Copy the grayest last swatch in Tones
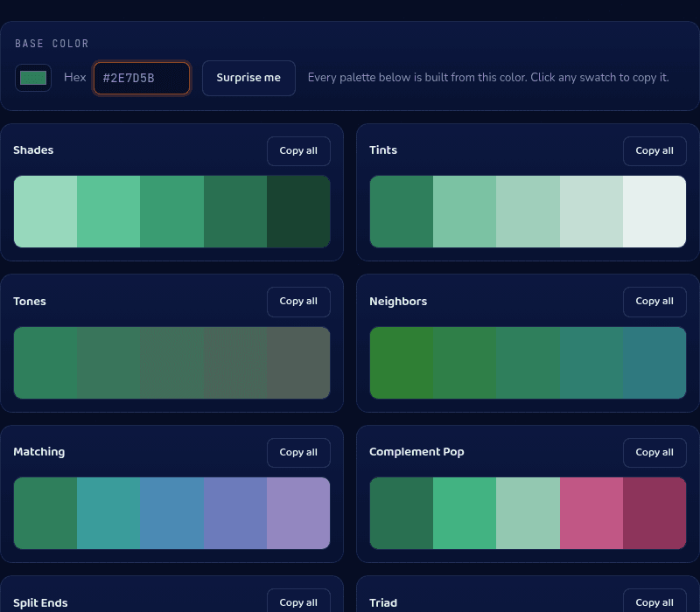 [298, 363]
